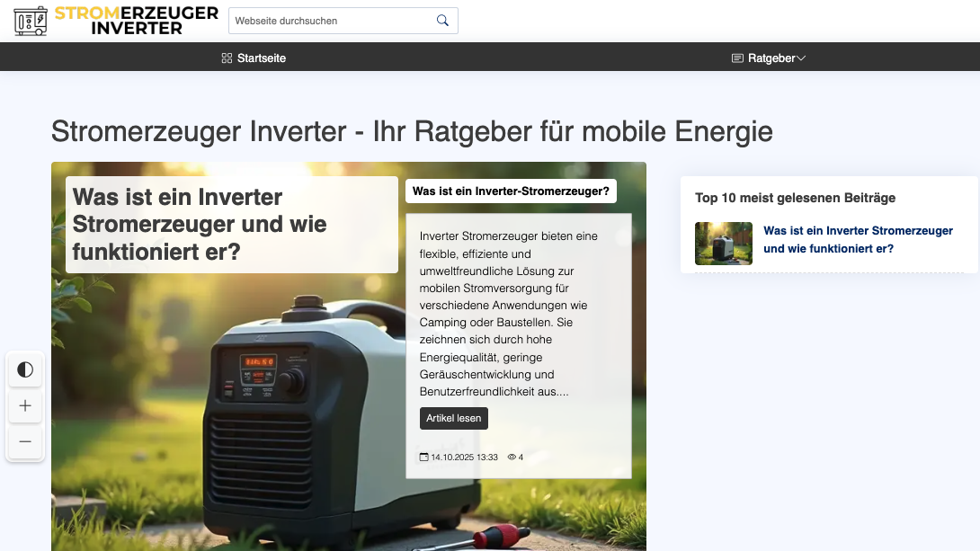Increase font size with the plus icon
Viewport: 980px width, 551px height.
tap(25, 406)
